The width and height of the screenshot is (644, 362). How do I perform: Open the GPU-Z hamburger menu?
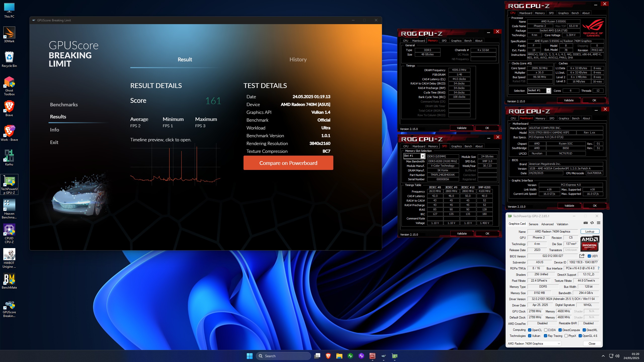(598, 223)
